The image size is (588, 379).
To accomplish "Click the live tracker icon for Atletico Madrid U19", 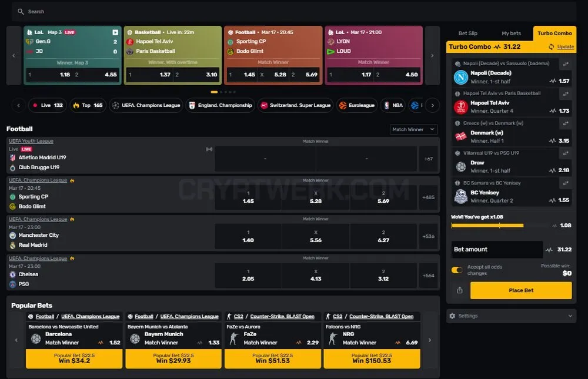I will 209,149.
